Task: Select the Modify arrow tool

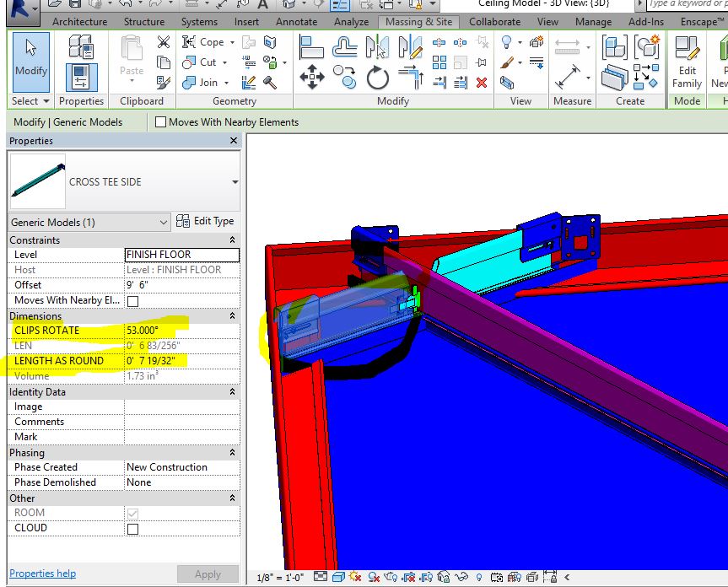Action: click(x=30, y=59)
